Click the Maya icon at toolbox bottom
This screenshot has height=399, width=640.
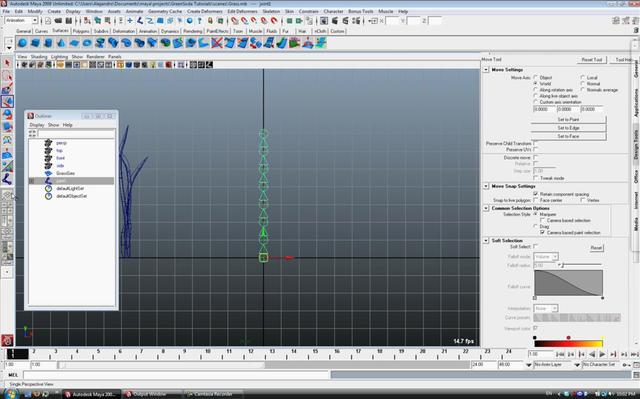[x=7, y=340]
